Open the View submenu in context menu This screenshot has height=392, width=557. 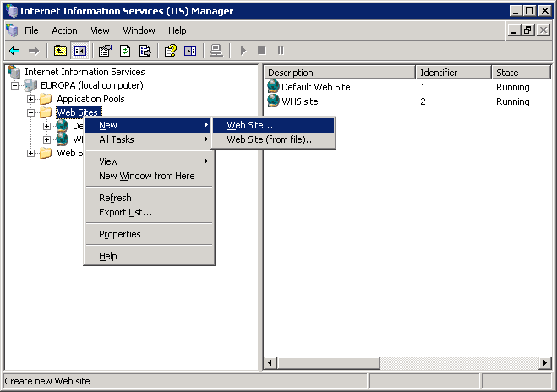149,161
